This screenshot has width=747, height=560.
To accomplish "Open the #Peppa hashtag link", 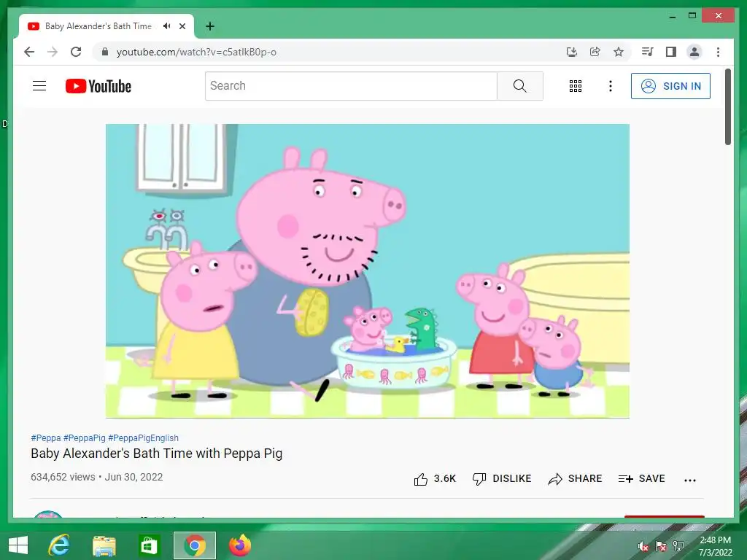I will point(46,437).
